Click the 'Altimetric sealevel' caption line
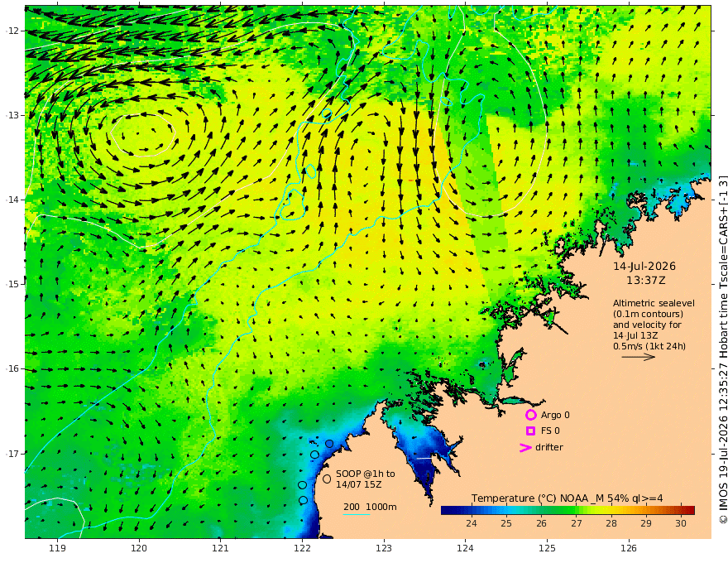 pos(654,303)
